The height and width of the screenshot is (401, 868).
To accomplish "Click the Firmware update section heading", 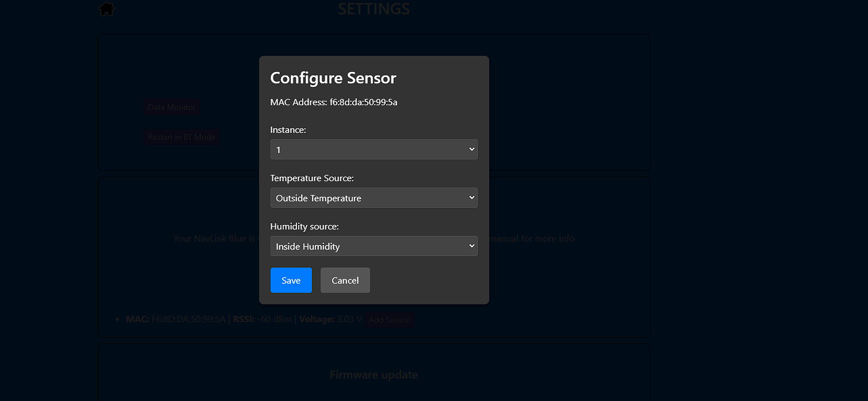I will [x=374, y=375].
